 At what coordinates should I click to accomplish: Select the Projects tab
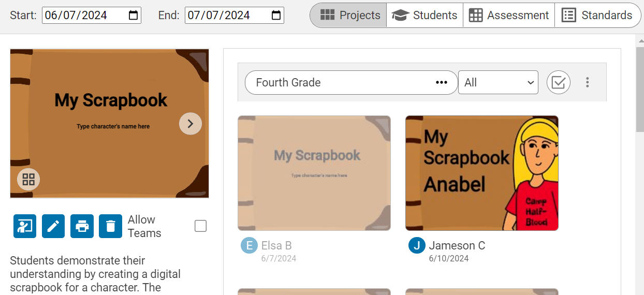pyautogui.click(x=349, y=16)
